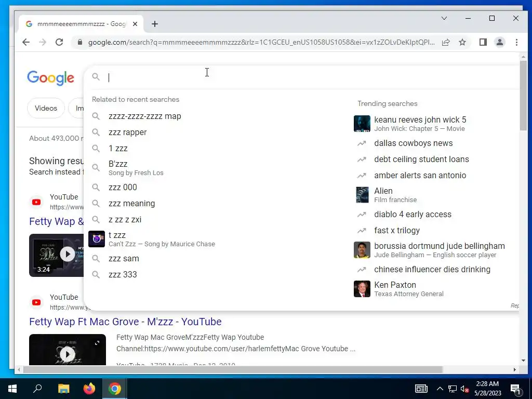Choose suggestion 'zzz 333'
532x399 pixels.
123,274
